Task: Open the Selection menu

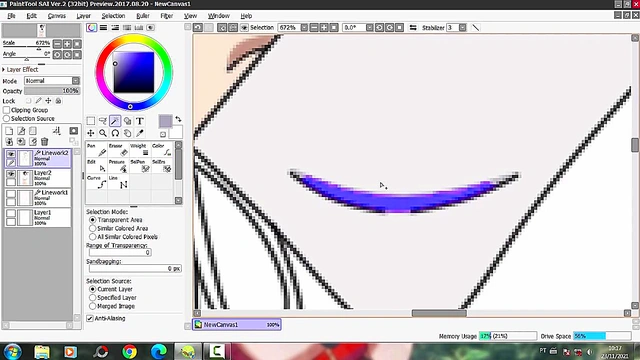Action: 113,16
